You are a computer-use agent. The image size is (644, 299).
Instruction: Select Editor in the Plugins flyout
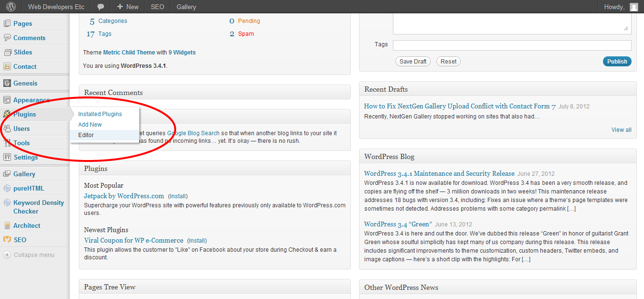pyautogui.click(x=86, y=135)
